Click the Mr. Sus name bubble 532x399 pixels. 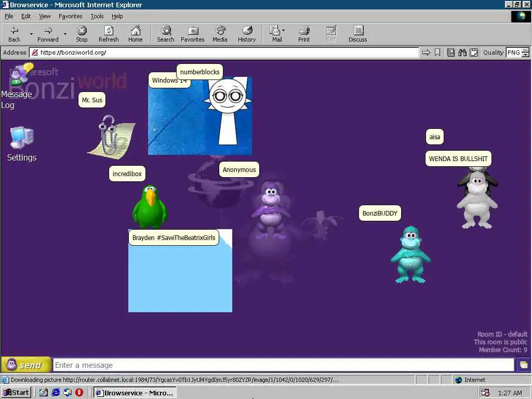pos(92,100)
